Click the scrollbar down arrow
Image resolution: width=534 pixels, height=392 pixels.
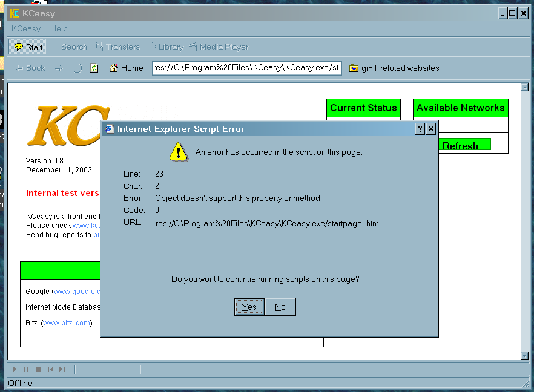pos(524,356)
